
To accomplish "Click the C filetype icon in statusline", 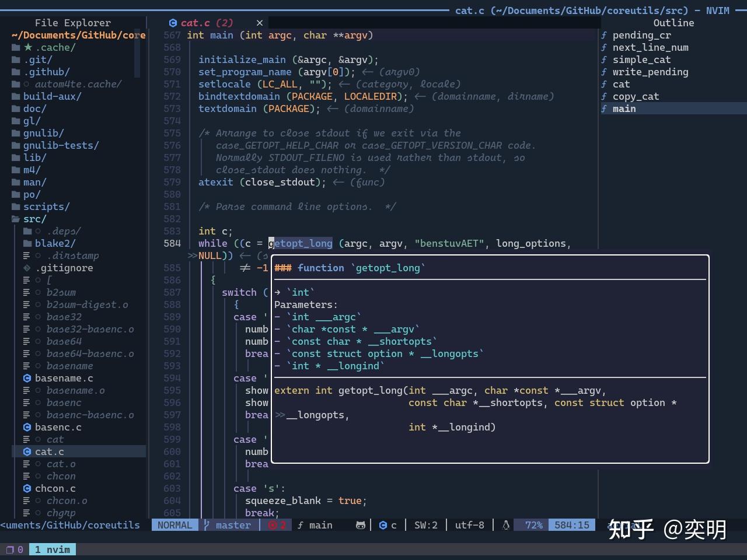I will 383,525.
